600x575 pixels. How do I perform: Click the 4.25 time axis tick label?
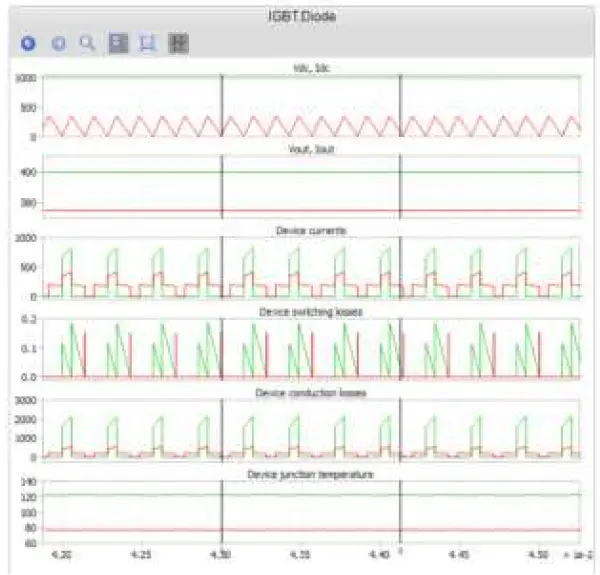tap(141, 554)
